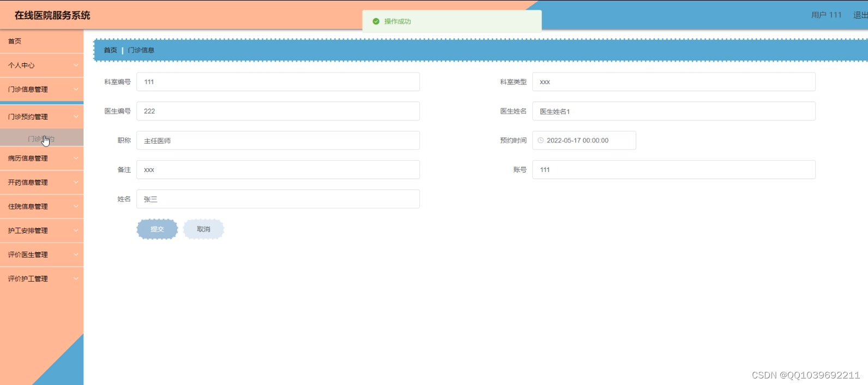This screenshot has height=385, width=868.
Task: Open the 评价护工管理 menu item
Action: point(41,278)
